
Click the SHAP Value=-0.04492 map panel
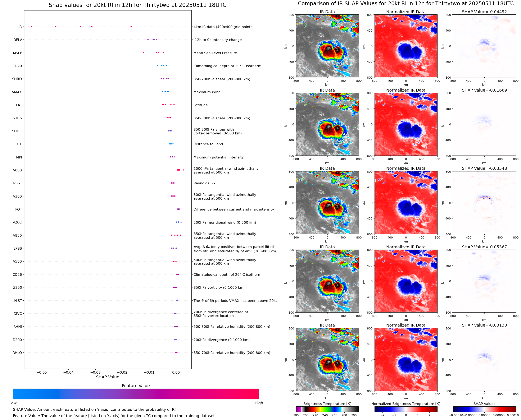(484, 46)
